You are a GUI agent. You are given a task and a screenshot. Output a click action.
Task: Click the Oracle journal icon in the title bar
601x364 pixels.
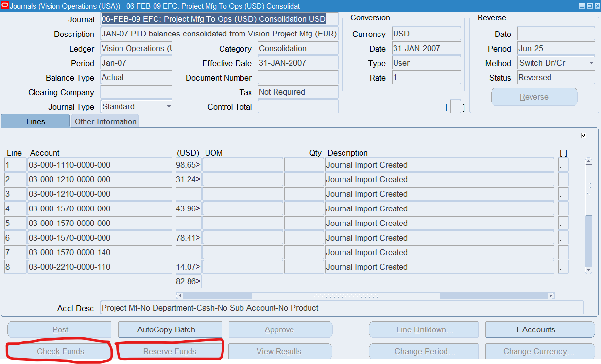coord(5,5)
